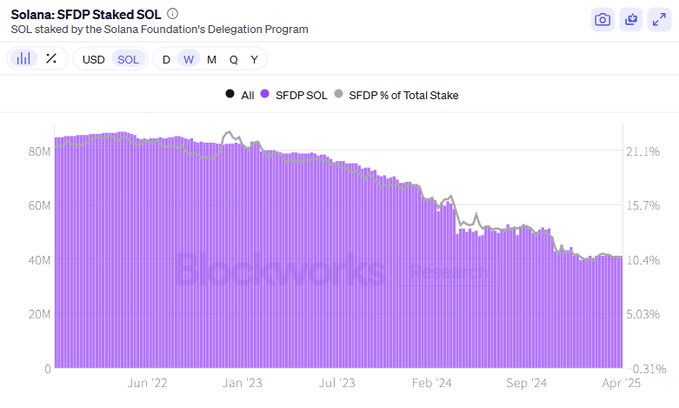Click the 'Solana: SFDP Staked SOL' title
The width and height of the screenshot is (679, 408).
pyautogui.click(x=86, y=14)
